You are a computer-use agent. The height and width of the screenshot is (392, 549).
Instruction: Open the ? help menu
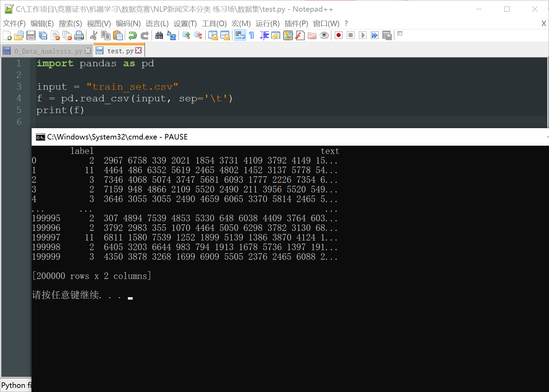346,23
